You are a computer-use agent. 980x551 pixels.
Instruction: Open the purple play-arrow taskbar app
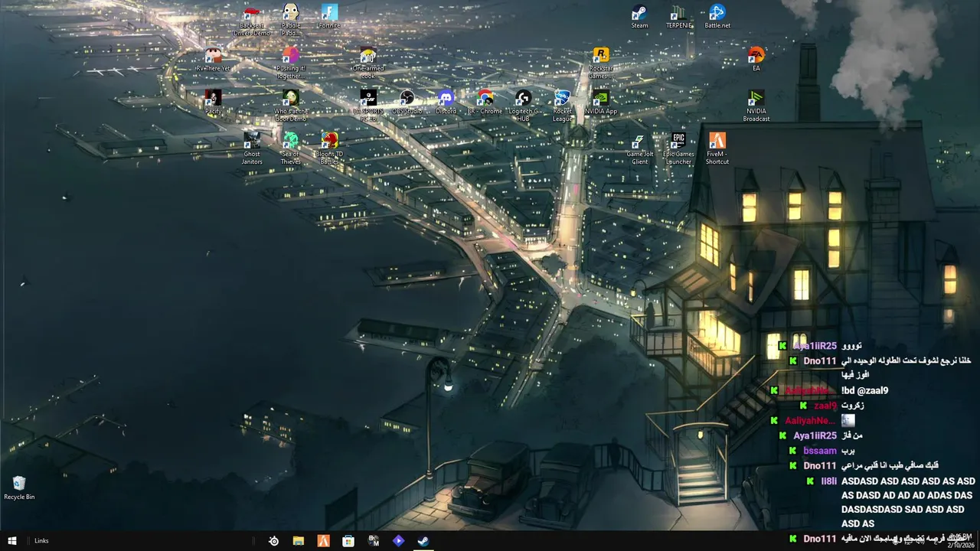click(398, 541)
